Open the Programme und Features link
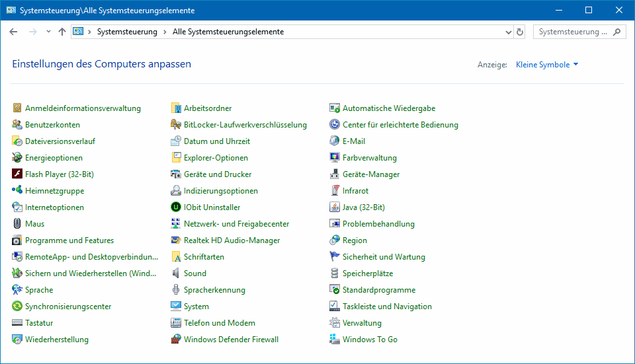 pyautogui.click(x=69, y=240)
